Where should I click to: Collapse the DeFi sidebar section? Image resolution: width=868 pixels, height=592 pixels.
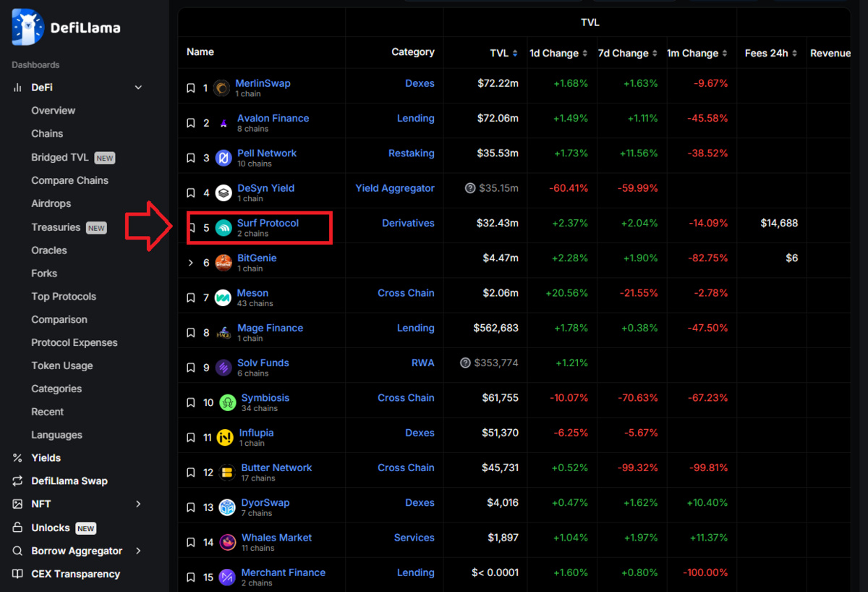(138, 88)
